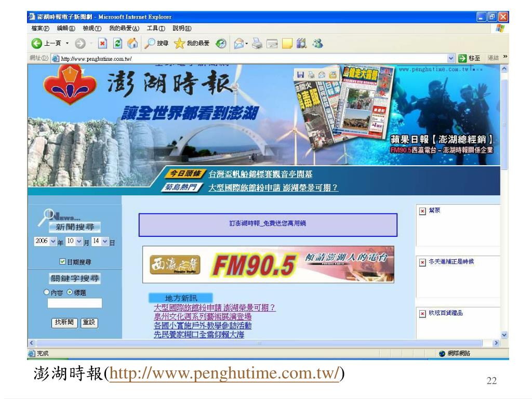The height and width of the screenshot is (399, 532).
Task: Click the FM90.5 radio banner
Action: coord(268,264)
